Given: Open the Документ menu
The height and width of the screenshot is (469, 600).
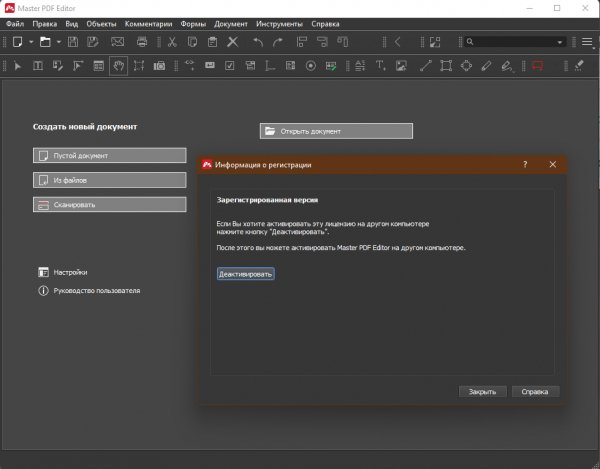Looking at the screenshot, I should point(231,24).
